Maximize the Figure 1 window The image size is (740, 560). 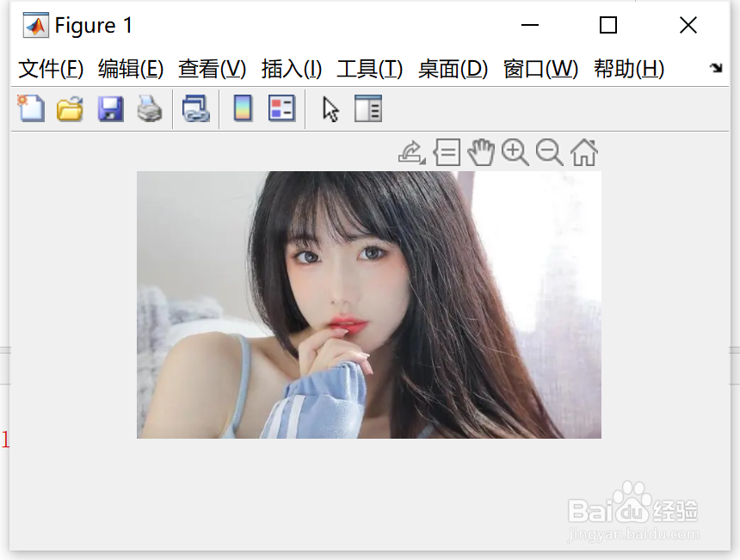click(607, 25)
